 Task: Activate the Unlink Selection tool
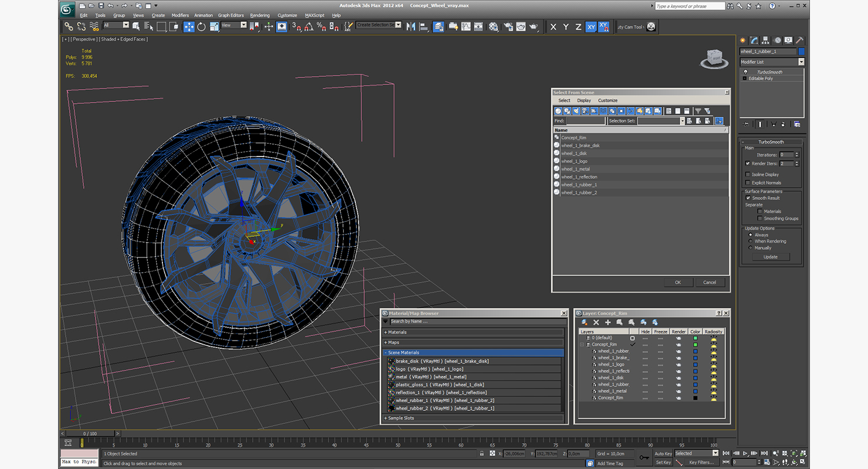[82, 26]
